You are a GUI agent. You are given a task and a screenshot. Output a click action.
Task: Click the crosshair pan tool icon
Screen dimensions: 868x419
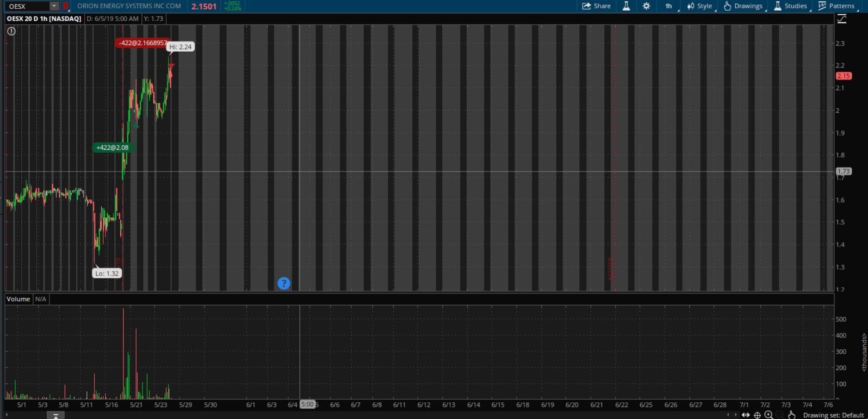[757, 415]
